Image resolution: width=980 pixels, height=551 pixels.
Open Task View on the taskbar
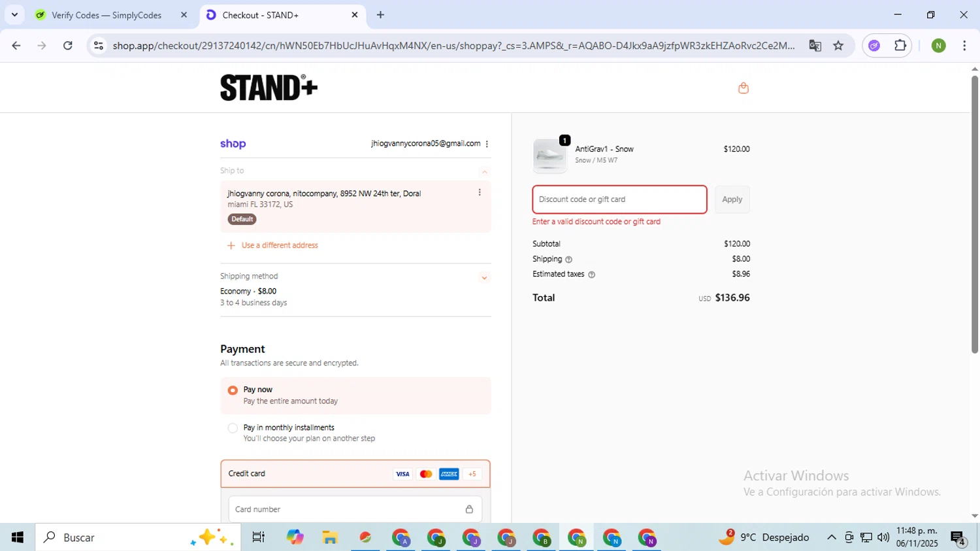[x=259, y=537]
